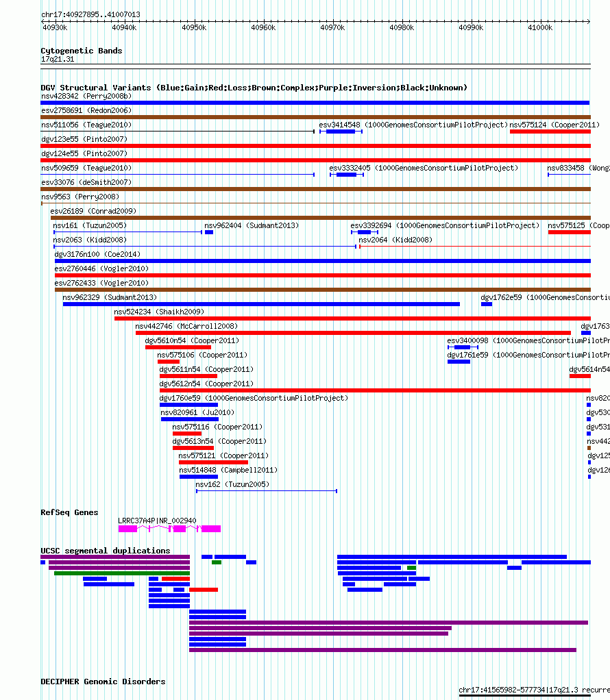
Task: Click nsv162 (Tuzun2005) variant label
Action: pos(232,484)
